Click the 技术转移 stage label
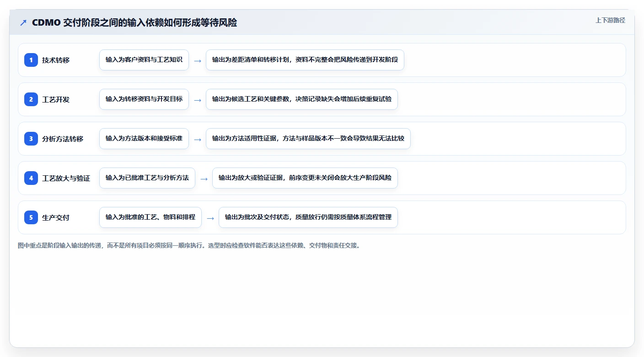The image size is (644, 357). (56, 60)
